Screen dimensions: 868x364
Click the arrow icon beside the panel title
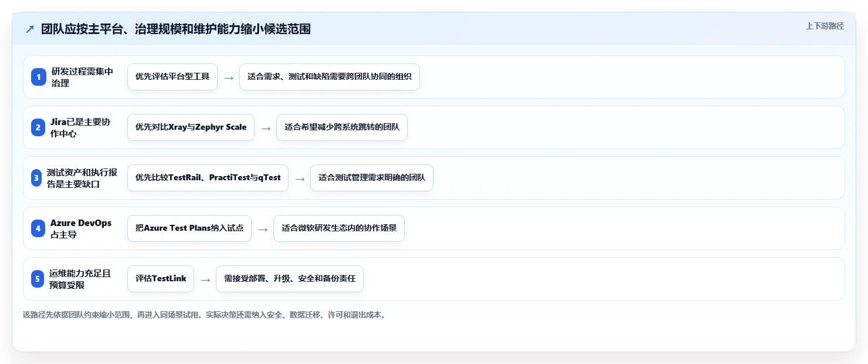30,29
